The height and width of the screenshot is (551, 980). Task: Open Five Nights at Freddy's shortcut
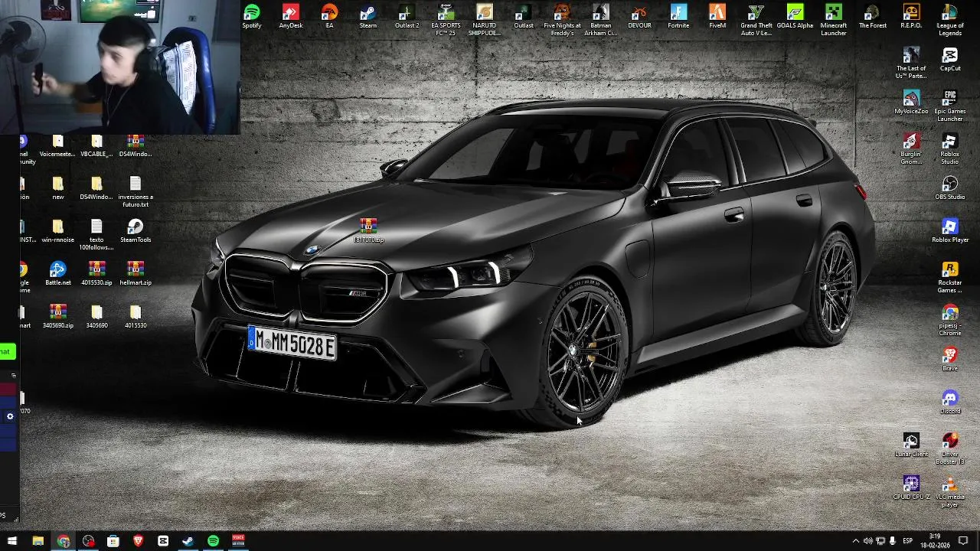[x=562, y=20]
